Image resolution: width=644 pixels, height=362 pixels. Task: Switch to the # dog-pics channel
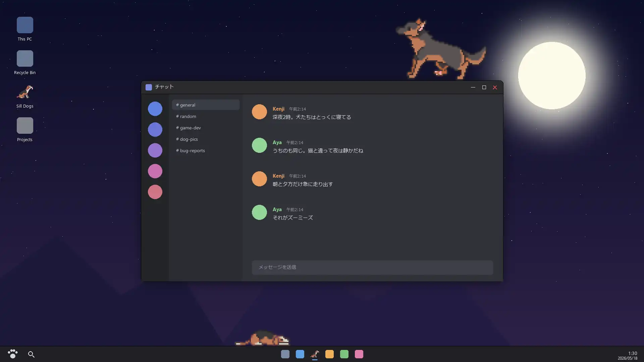coord(206,139)
